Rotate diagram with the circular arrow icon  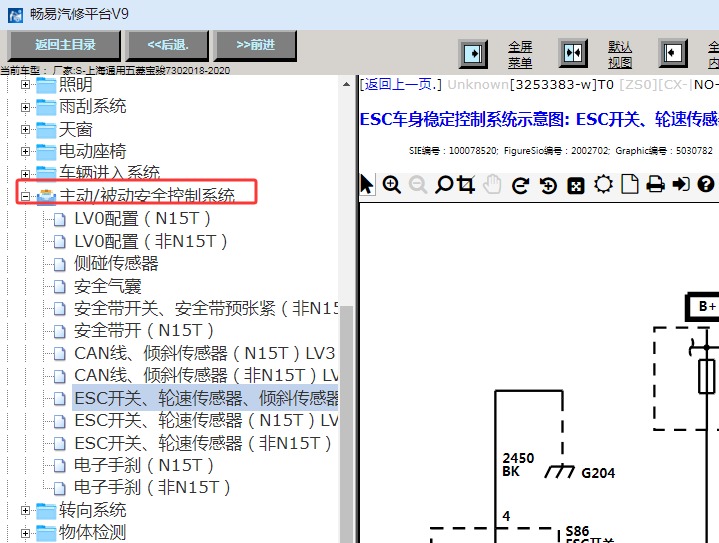pos(520,185)
